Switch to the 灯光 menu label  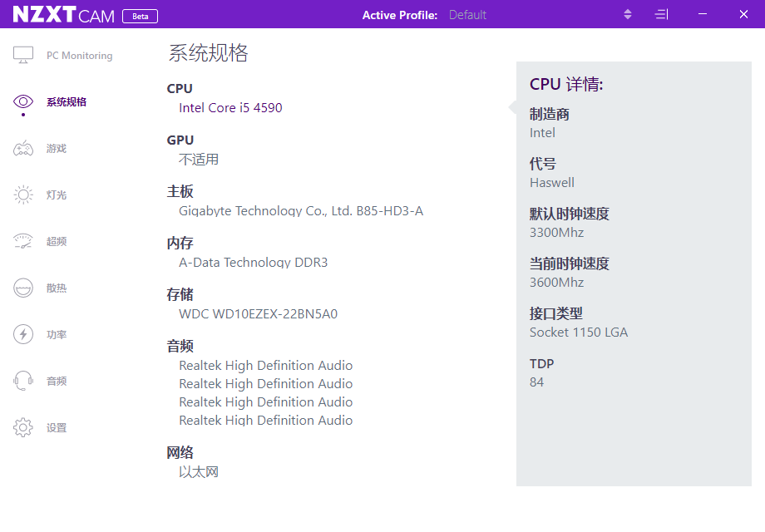tap(56, 195)
